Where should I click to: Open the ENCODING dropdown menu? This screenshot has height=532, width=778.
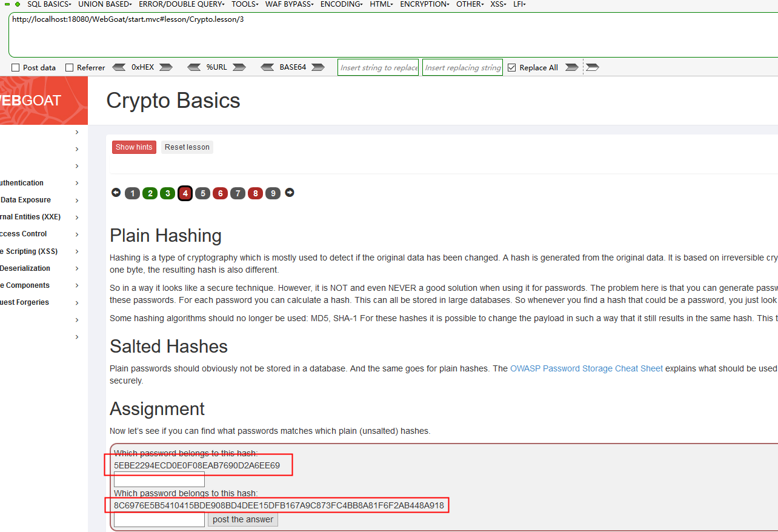[342, 4]
